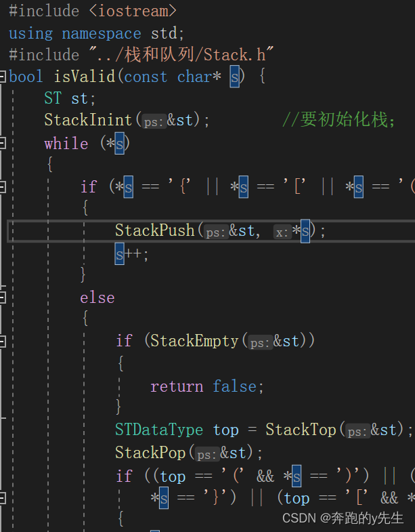415x532 pixels.
Task: Click the 'ps:' hint in StackInint call
Action: 154,122
